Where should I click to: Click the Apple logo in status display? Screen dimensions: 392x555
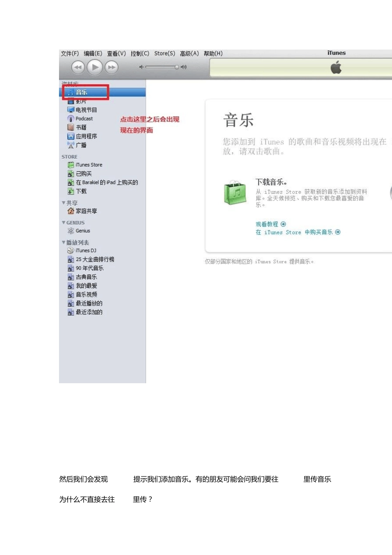(336, 67)
